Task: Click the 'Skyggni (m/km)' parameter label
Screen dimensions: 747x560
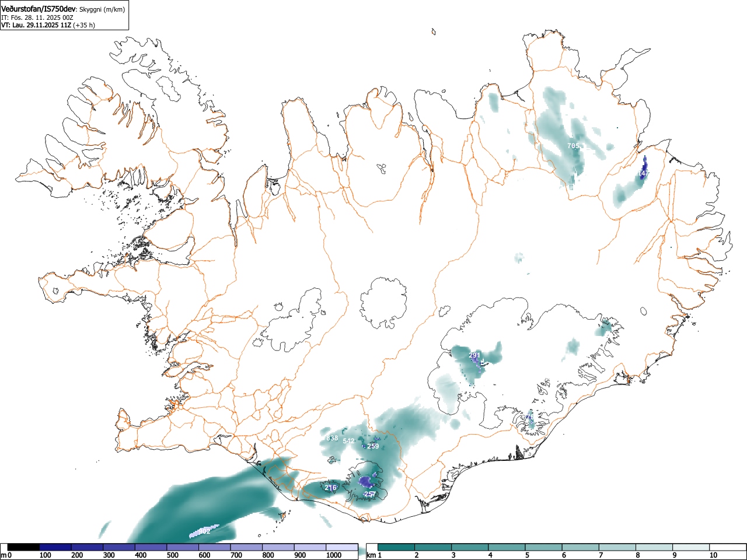Action: pos(102,9)
